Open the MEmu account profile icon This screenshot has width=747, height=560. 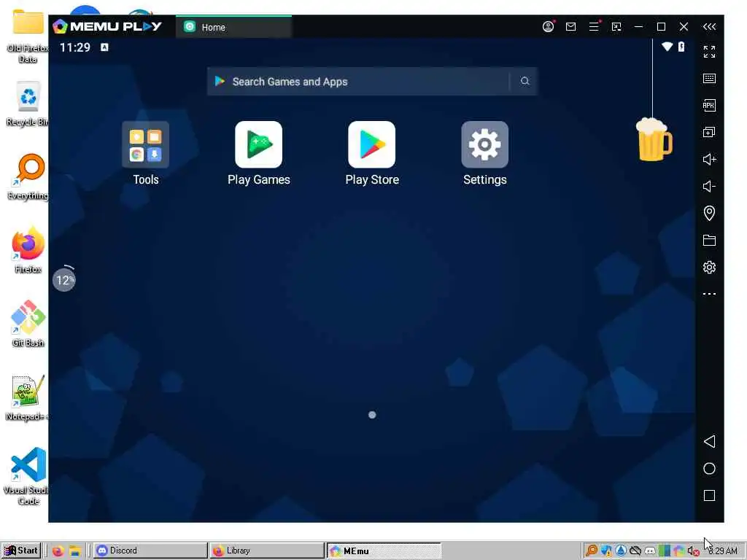tap(549, 27)
